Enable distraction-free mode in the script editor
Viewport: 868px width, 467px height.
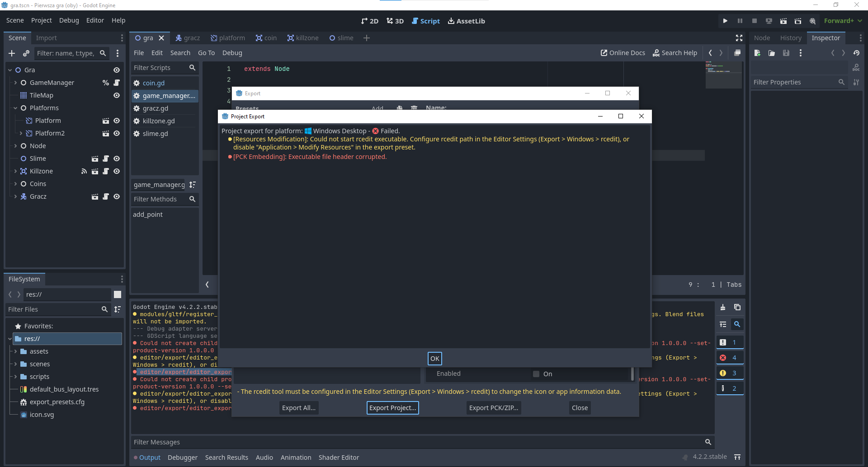[739, 38]
